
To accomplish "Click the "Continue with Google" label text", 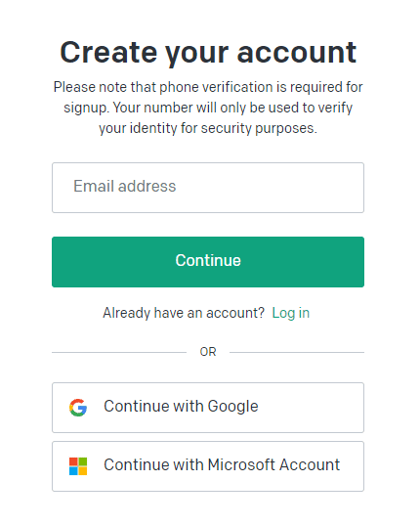I will (x=181, y=406).
